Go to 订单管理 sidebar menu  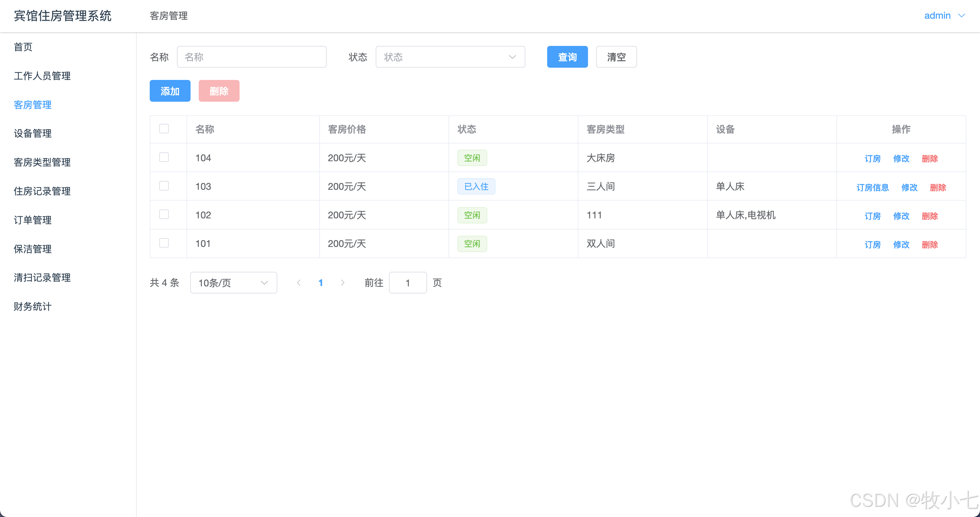(x=33, y=220)
